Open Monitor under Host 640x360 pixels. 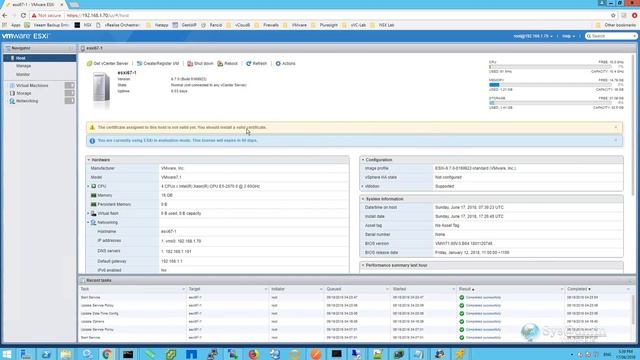[23, 74]
